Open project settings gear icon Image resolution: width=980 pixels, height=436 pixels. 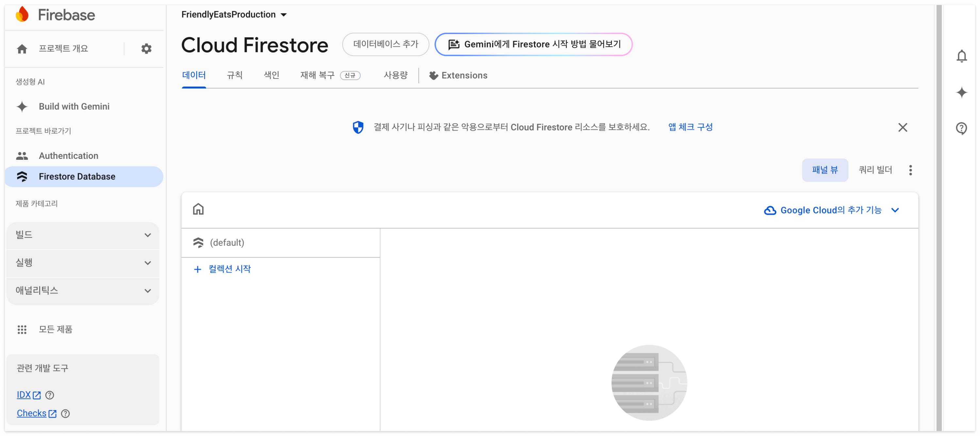pos(146,49)
